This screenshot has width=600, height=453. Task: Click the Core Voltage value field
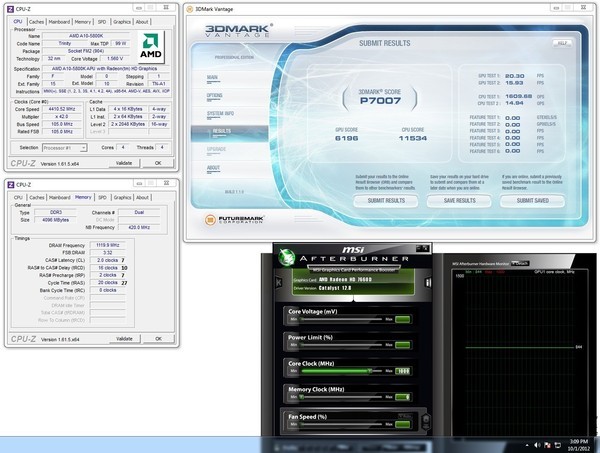[403, 319]
